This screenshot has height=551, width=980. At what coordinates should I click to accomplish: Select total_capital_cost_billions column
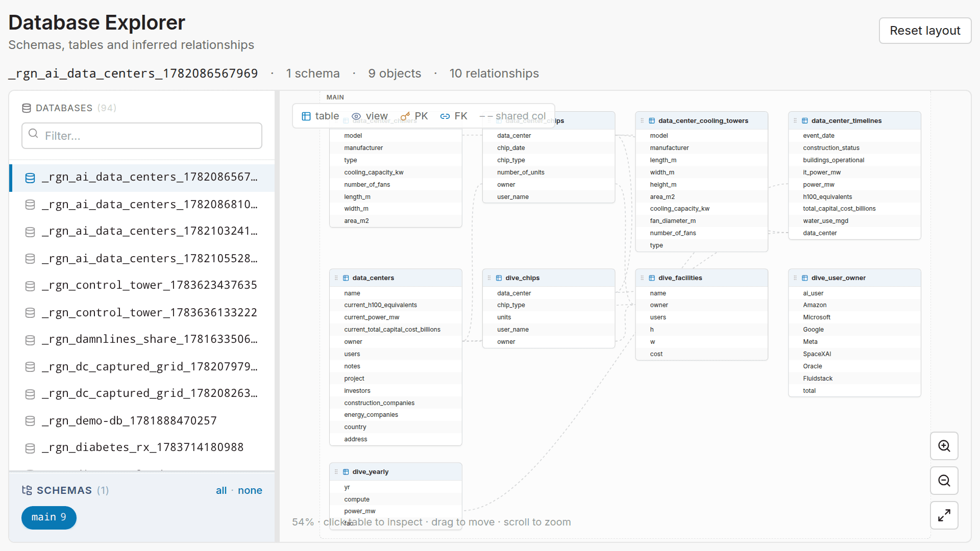coord(854,209)
